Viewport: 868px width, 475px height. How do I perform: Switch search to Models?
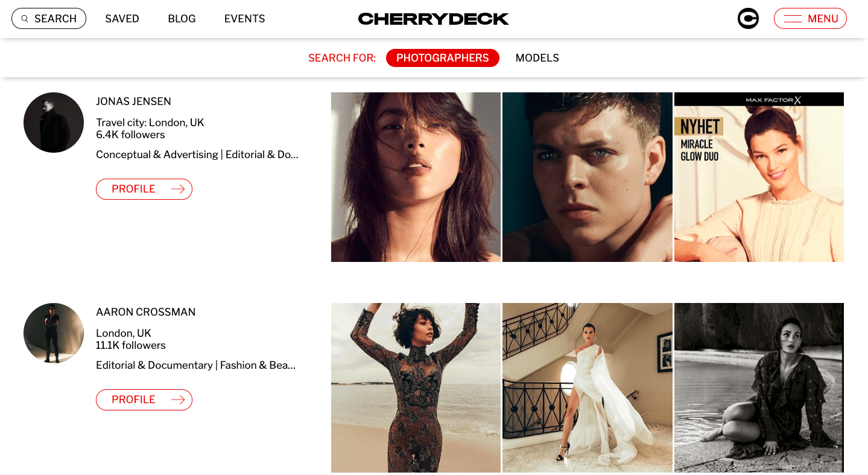coord(537,58)
